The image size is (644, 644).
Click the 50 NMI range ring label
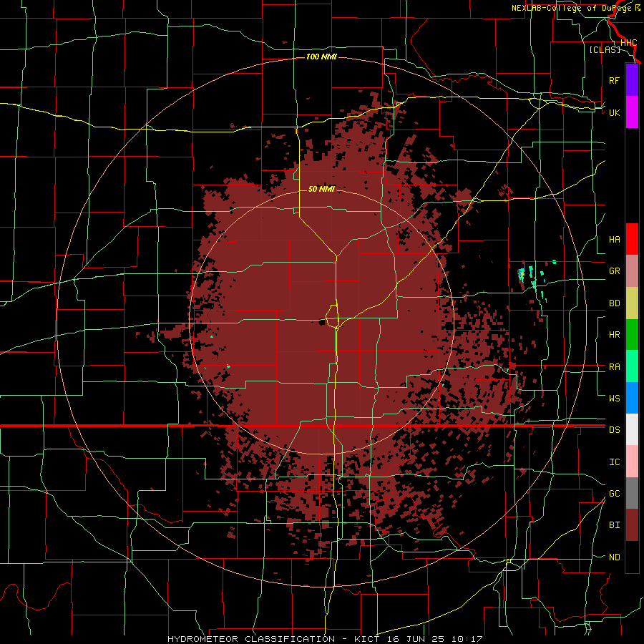[x=321, y=189]
